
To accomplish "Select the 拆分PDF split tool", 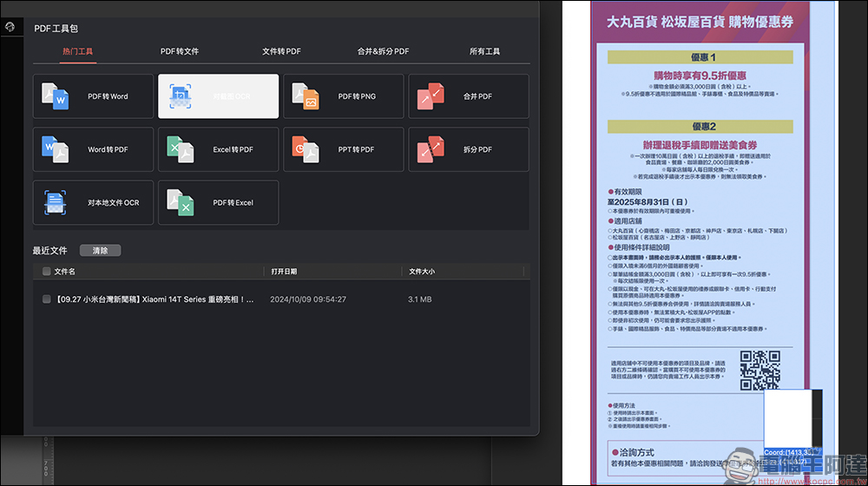I will (469, 149).
